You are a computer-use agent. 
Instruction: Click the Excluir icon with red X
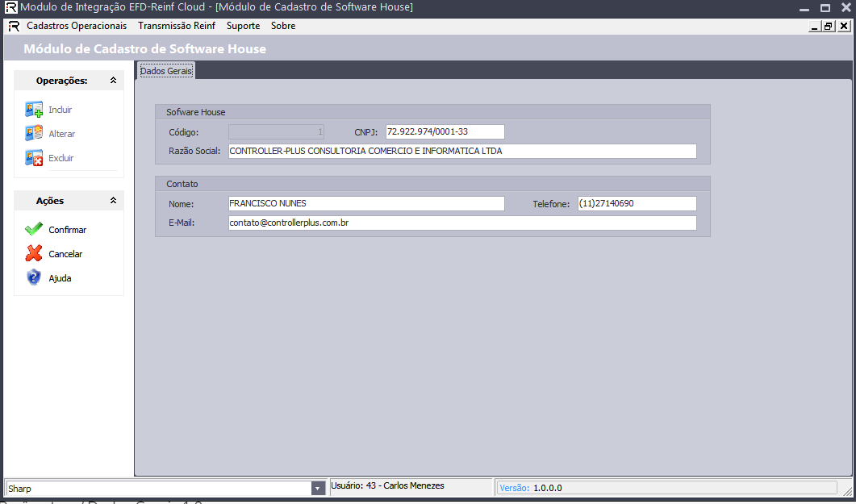pos(34,157)
